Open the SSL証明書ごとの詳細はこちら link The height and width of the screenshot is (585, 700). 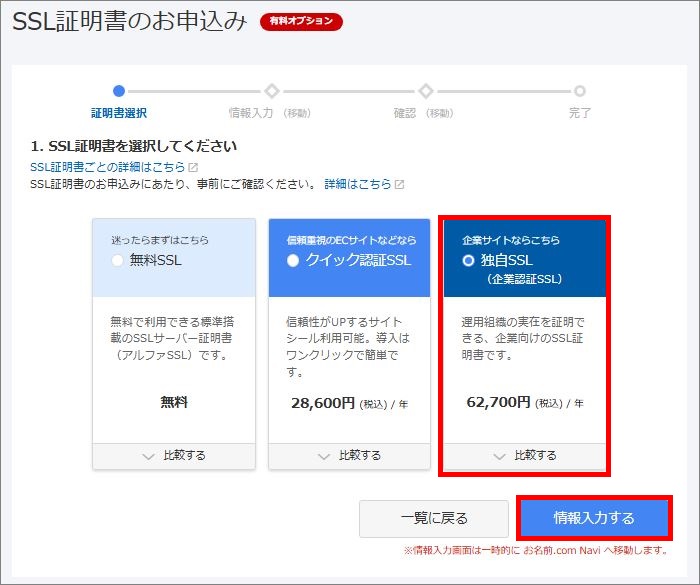108,167
